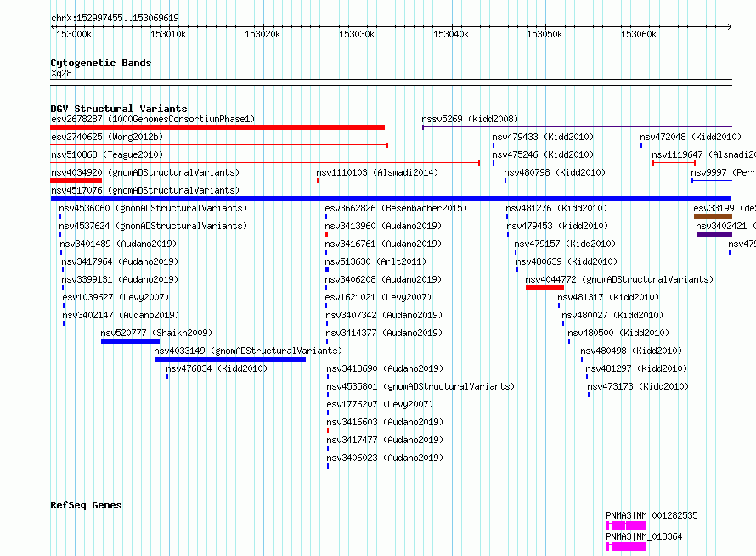Image resolution: width=756 pixels, height=556 pixels.
Task: Click the esv1621021 (Levy2007) label
Action: coord(378,297)
